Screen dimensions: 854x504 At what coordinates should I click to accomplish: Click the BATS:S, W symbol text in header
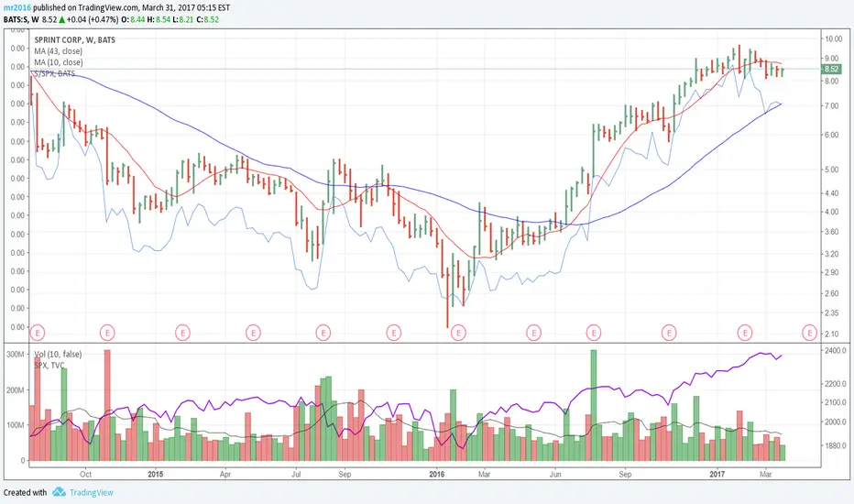pyautogui.click(x=21, y=19)
